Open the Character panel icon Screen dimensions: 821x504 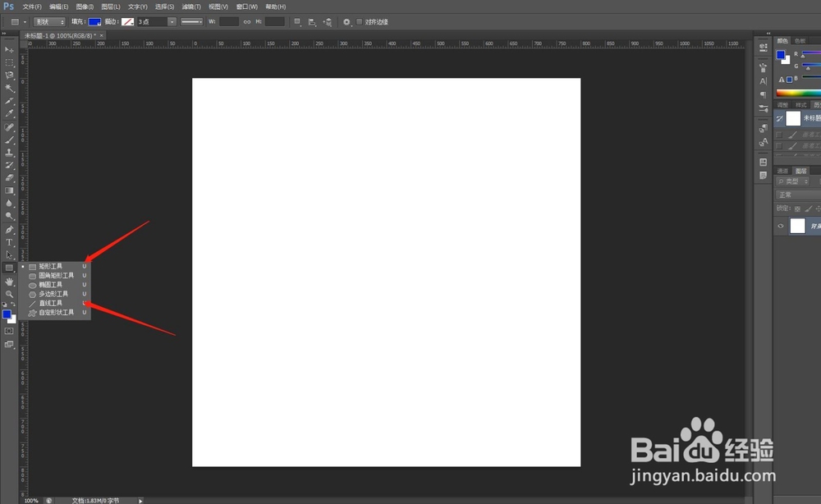(x=763, y=81)
